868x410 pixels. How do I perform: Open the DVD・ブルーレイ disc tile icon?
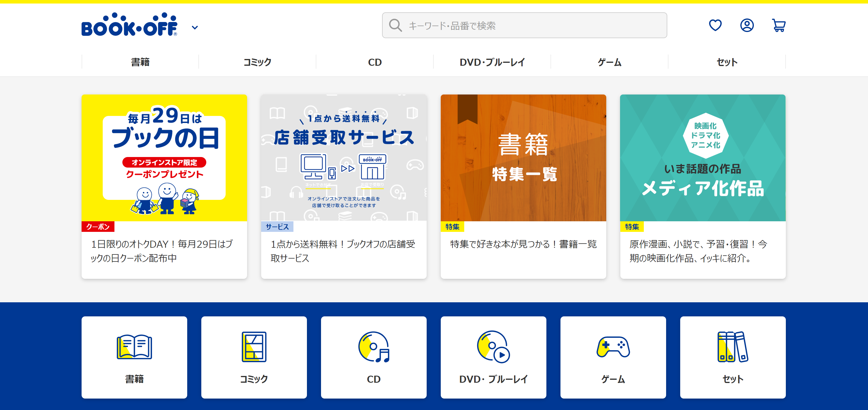[x=493, y=348]
